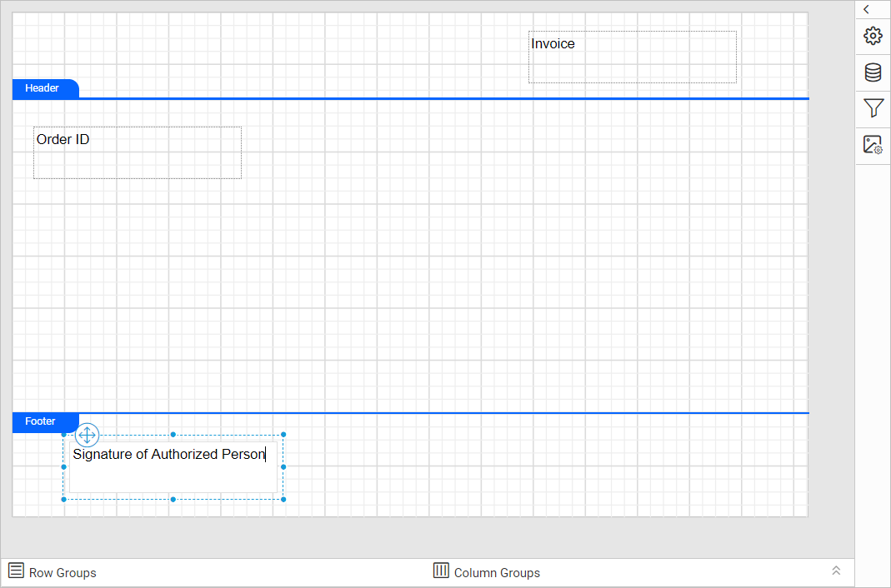Screen dimensions: 891x588
Task: Select the Order ID textbox
Action: pyautogui.click(x=138, y=152)
